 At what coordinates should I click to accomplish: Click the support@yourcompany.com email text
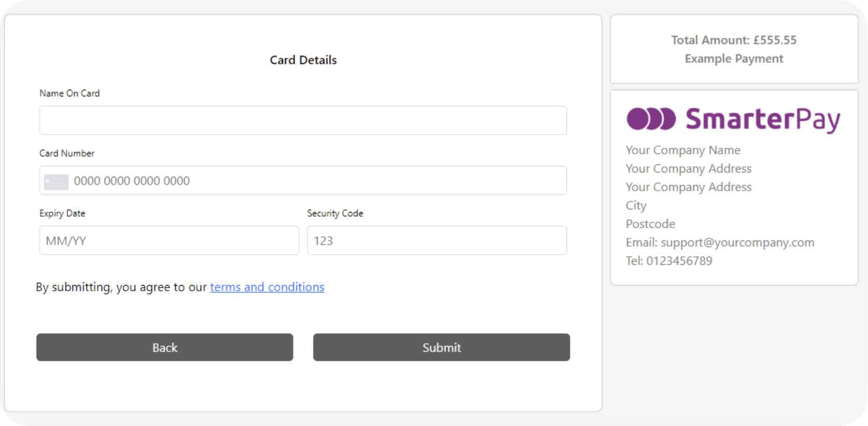(737, 243)
